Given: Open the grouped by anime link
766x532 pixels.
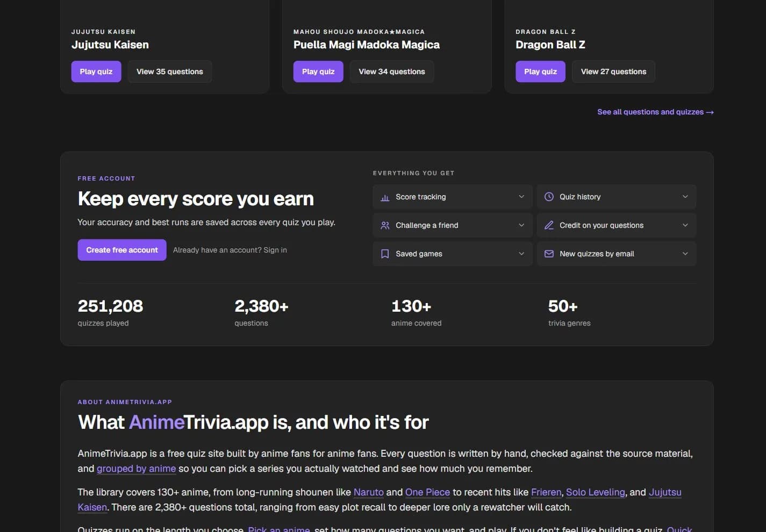Looking at the screenshot, I should point(136,469).
